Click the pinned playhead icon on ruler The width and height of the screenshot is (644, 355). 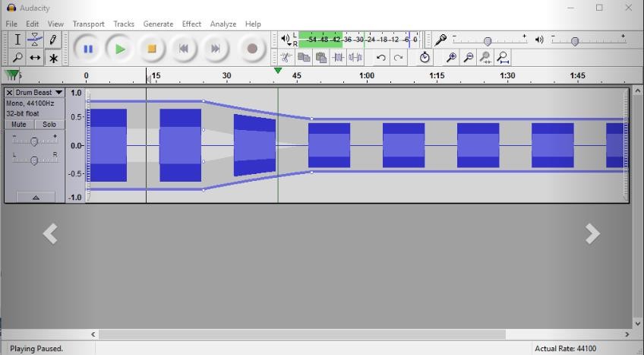[x=12, y=75]
